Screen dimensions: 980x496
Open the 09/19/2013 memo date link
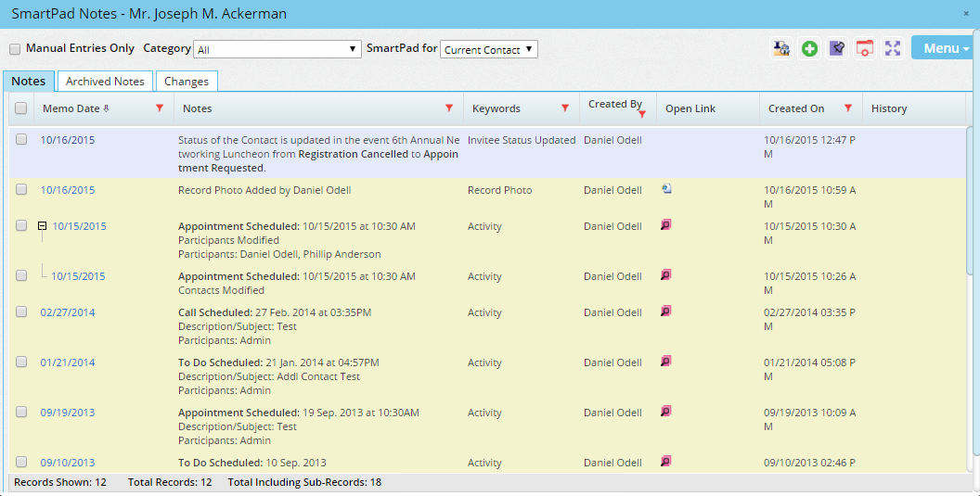[68, 413]
